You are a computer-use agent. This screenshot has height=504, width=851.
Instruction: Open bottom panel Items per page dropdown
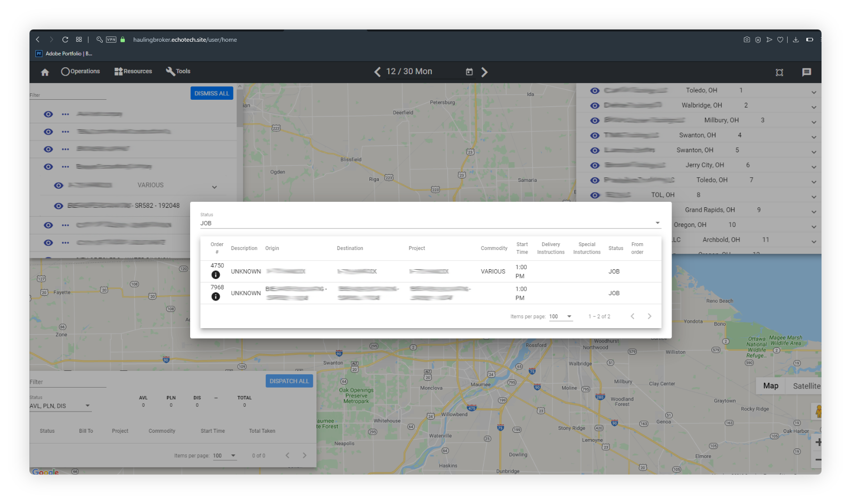click(x=225, y=455)
